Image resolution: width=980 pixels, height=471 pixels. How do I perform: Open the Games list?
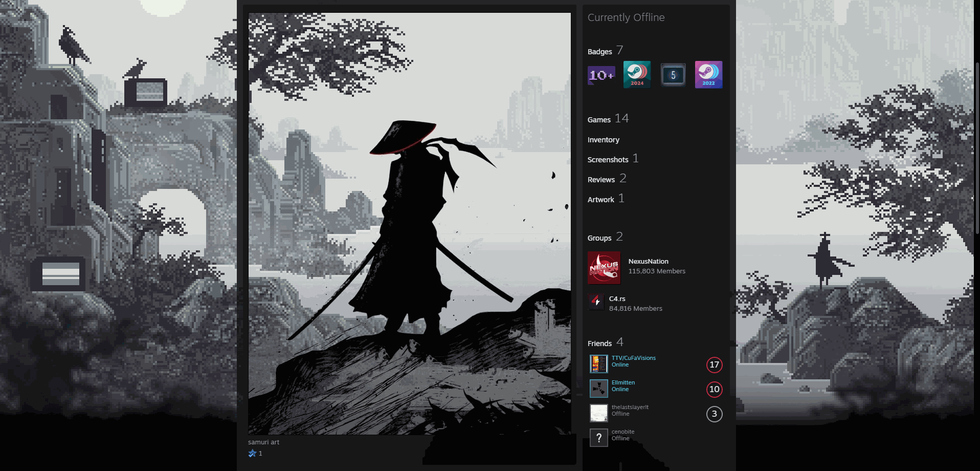click(599, 120)
